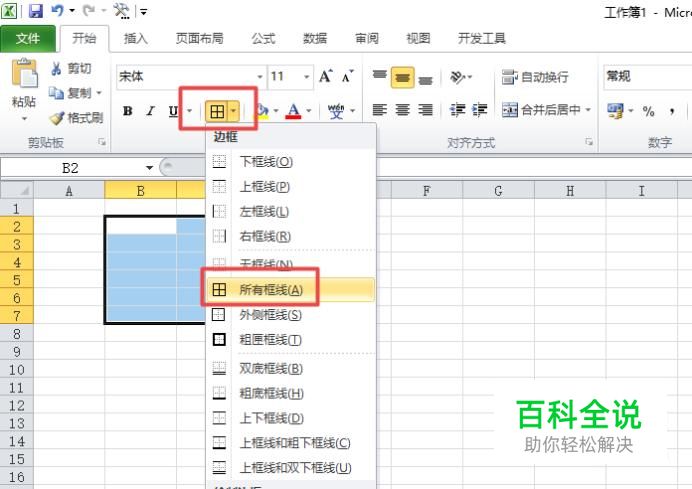Viewport: 692px width, 489px height.
Task: Choose 粗匣框线(T) thick box border
Action: tap(291, 340)
